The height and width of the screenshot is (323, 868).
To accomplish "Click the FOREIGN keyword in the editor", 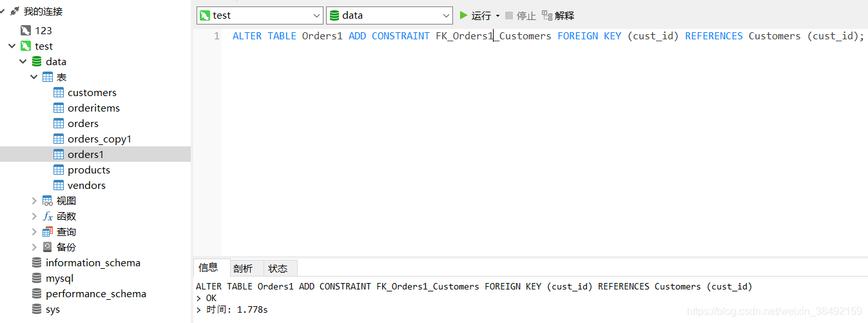I will [x=577, y=36].
